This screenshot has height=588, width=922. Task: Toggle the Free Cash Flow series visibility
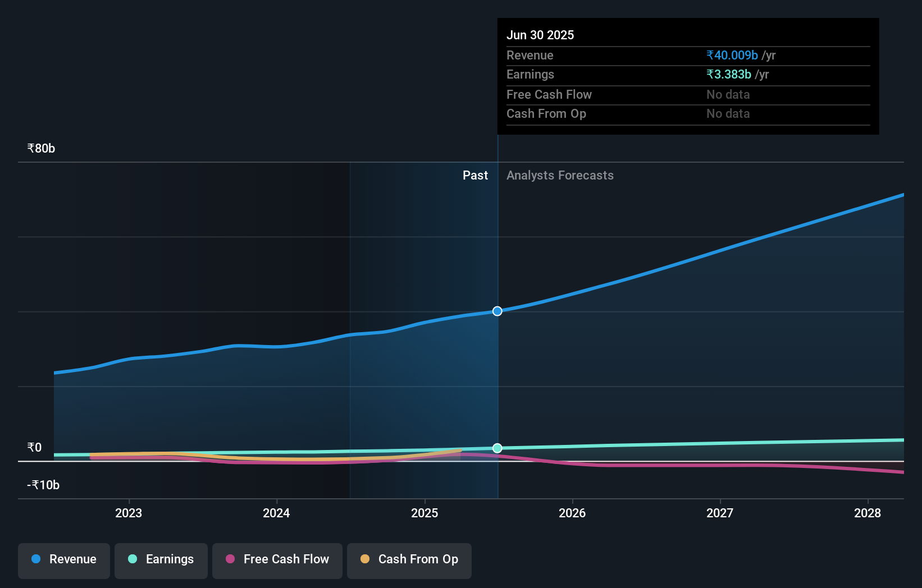pos(277,561)
